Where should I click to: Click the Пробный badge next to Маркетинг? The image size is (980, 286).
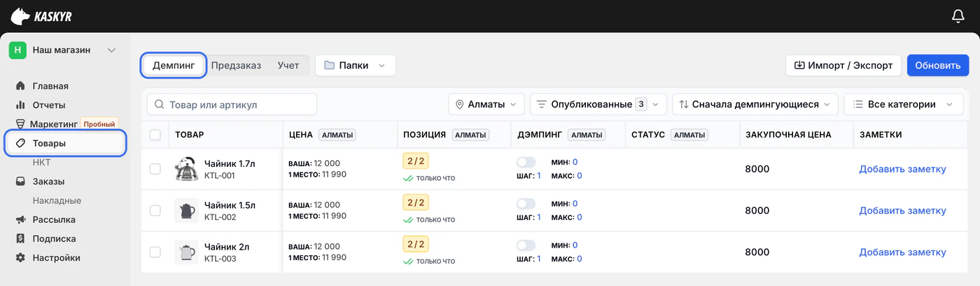pyautogui.click(x=99, y=124)
